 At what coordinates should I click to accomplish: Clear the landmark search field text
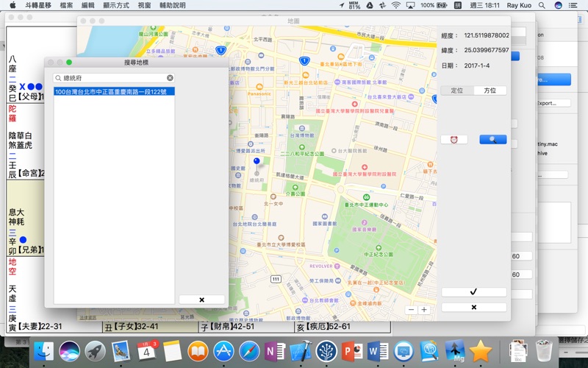coord(170,77)
